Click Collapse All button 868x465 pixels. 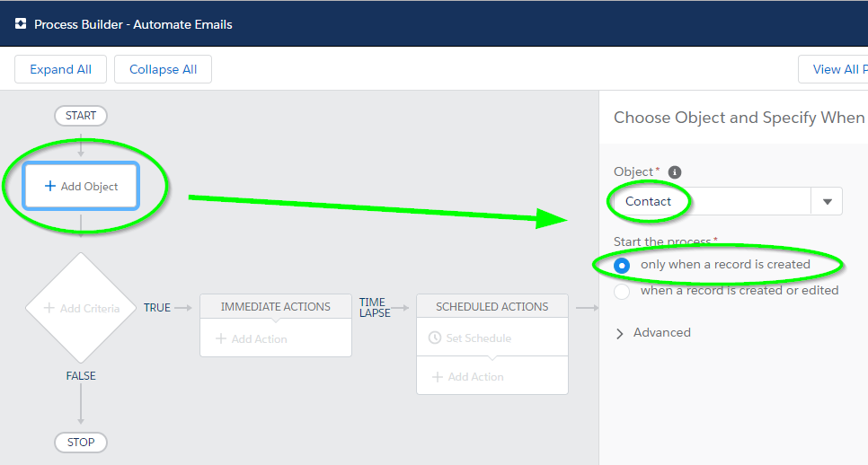coord(163,69)
